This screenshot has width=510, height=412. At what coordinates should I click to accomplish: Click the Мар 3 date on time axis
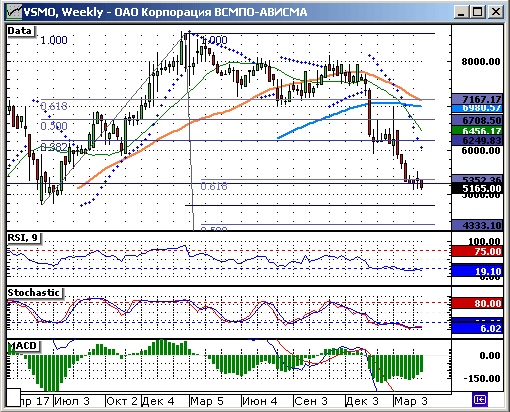411,401
